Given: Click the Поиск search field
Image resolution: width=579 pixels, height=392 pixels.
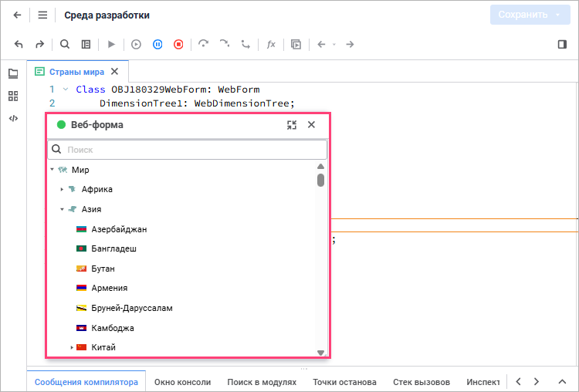Looking at the screenshot, I should point(188,150).
